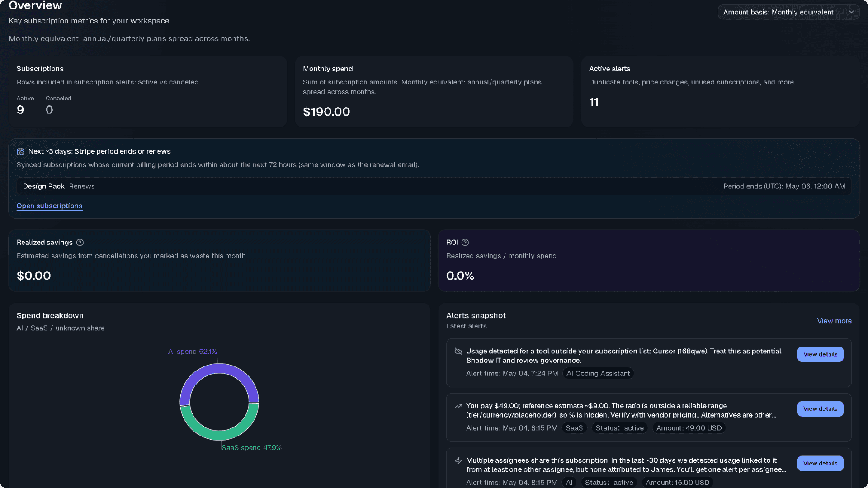
Task: Click the Canceled subscriptions count 0
Action: click(49, 110)
